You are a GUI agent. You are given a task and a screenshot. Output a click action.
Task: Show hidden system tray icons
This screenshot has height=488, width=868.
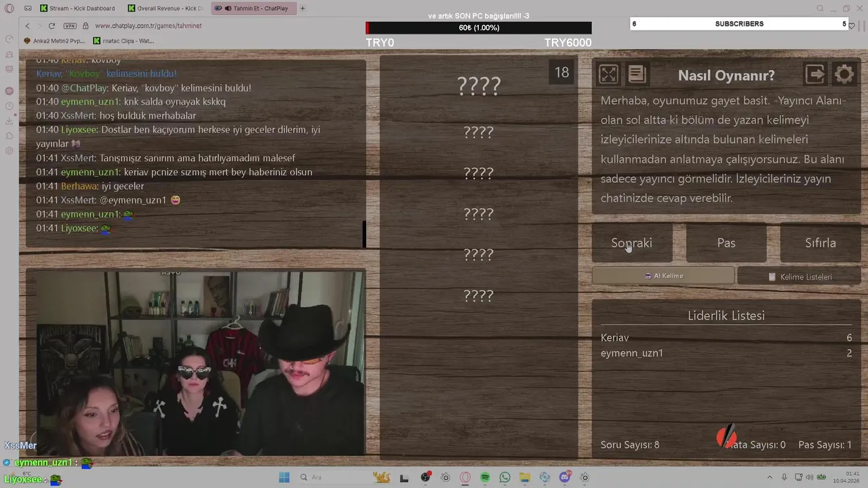[x=770, y=477]
